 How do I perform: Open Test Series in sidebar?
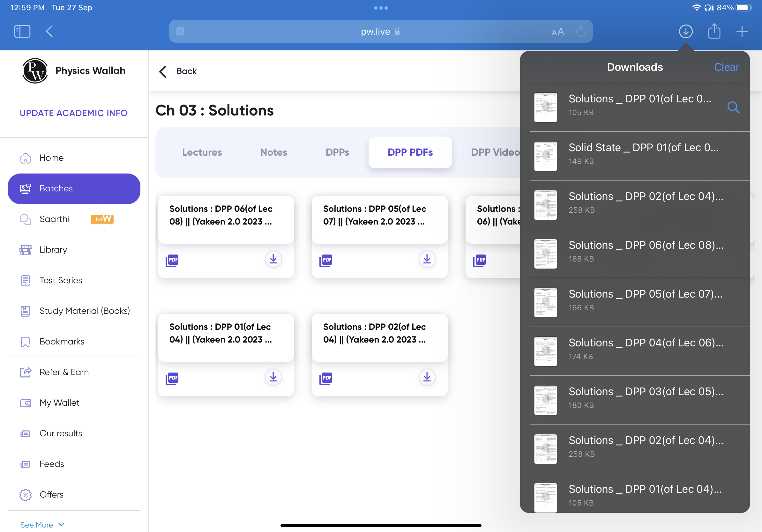pos(60,280)
